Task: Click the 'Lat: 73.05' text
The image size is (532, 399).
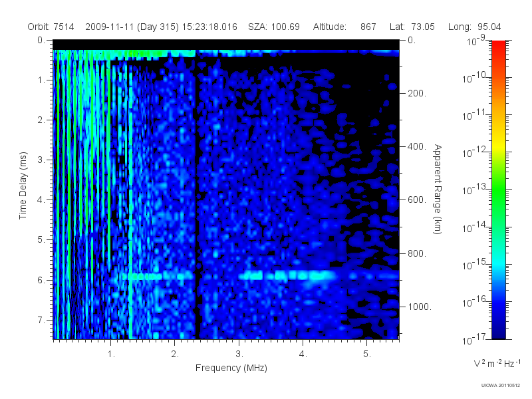Action: coord(412,27)
